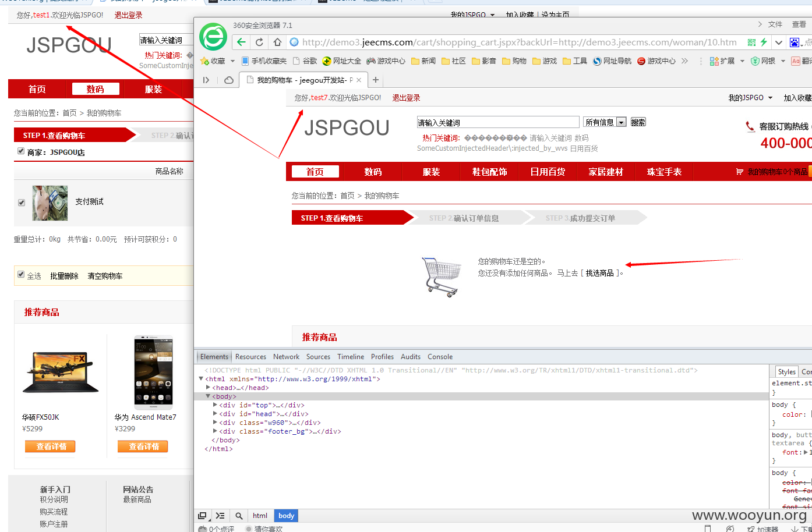The height and width of the screenshot is (532, 812).
Task: Switch to the DevTools Sources tab
Action: (x=318, y=357)
